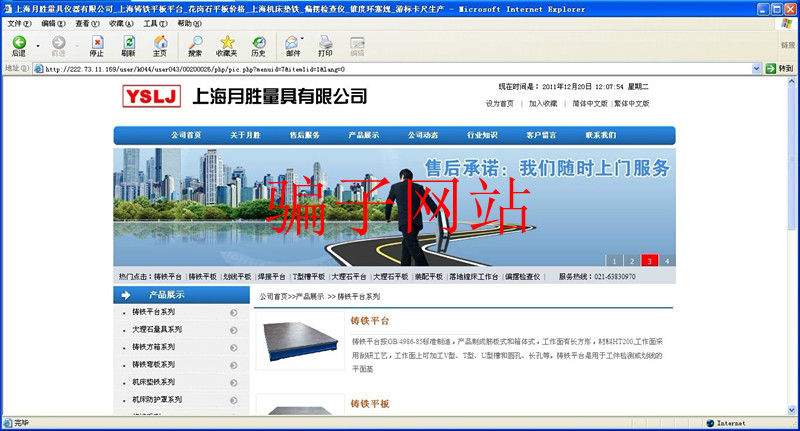The height and width of the screenshot is (431, 800).
Task: Open the Search (搜索) toolbar icon
Action: 195,43
